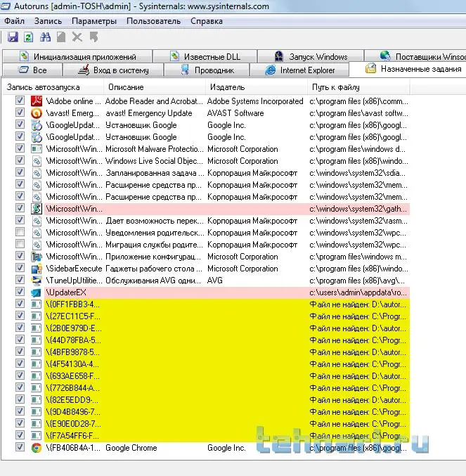Switch to the Проводник tab
This screenshot has width=466, height=476.
207,70
